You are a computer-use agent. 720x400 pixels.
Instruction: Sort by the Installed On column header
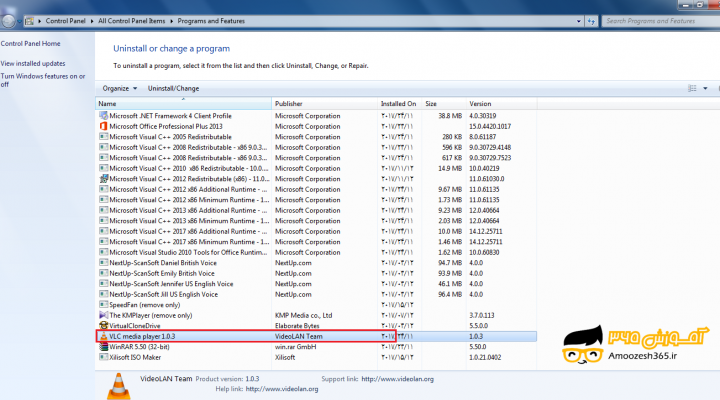(x=399, y=104)
